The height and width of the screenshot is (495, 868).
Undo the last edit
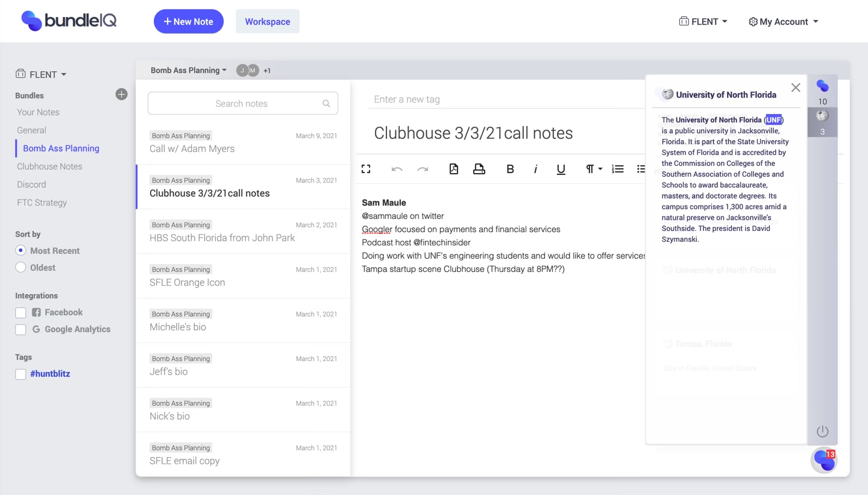point(397,169)
